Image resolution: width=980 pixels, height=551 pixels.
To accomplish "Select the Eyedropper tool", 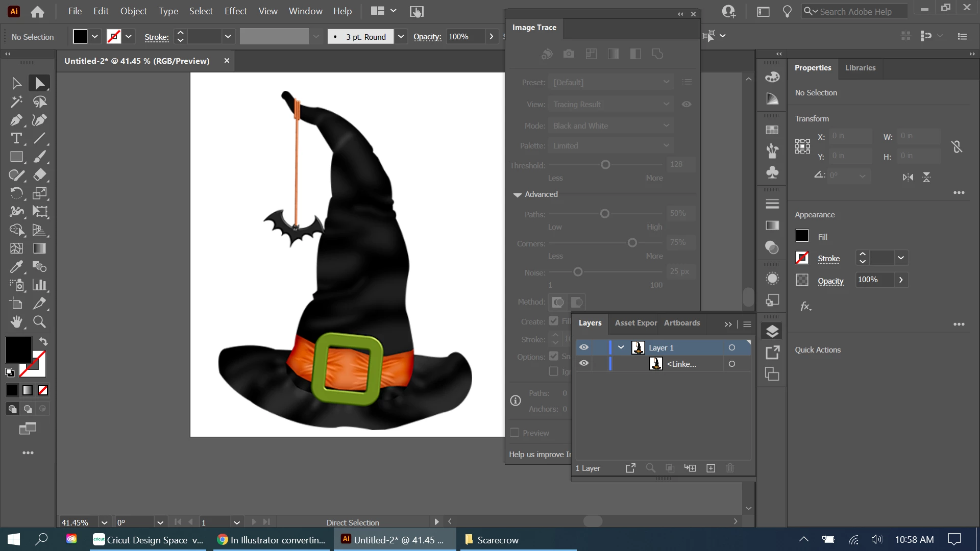I will pyautogui.click(x=16, y=267).
